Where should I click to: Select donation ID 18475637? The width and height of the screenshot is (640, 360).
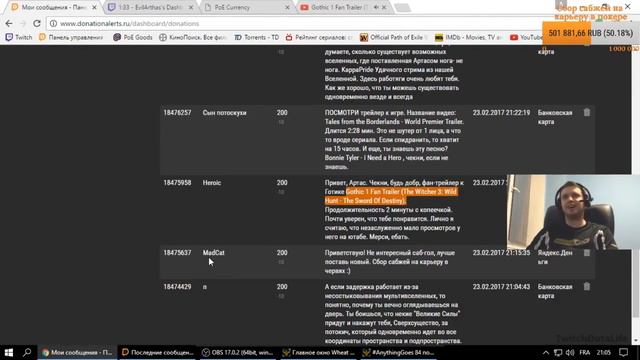[x=177, y=253]
